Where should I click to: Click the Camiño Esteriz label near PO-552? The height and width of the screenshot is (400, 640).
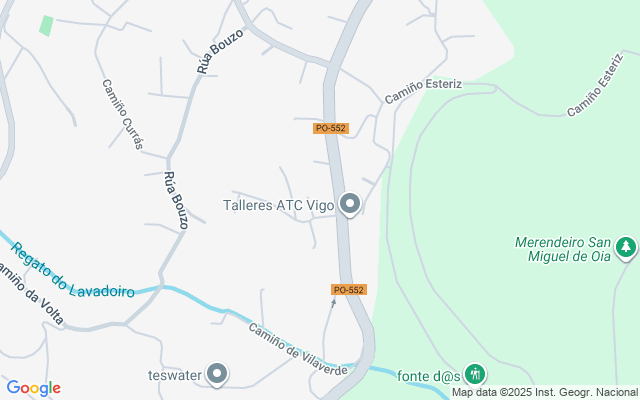(423, 91)
